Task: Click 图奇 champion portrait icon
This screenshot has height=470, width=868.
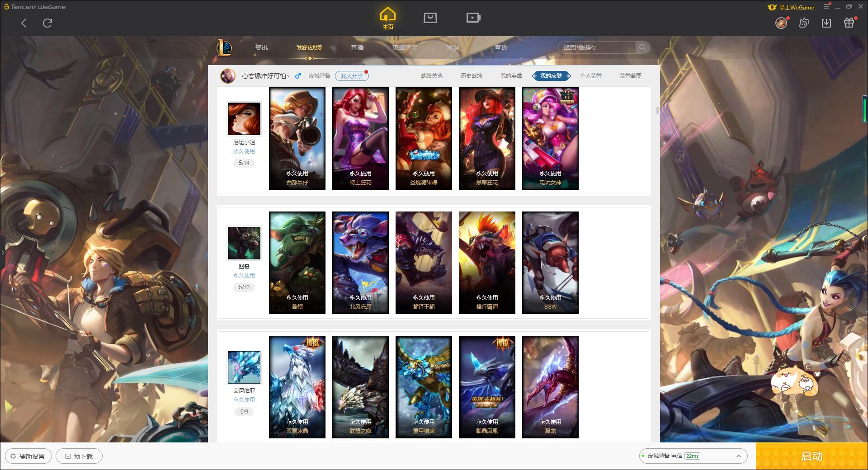Action: pos(244,243)
